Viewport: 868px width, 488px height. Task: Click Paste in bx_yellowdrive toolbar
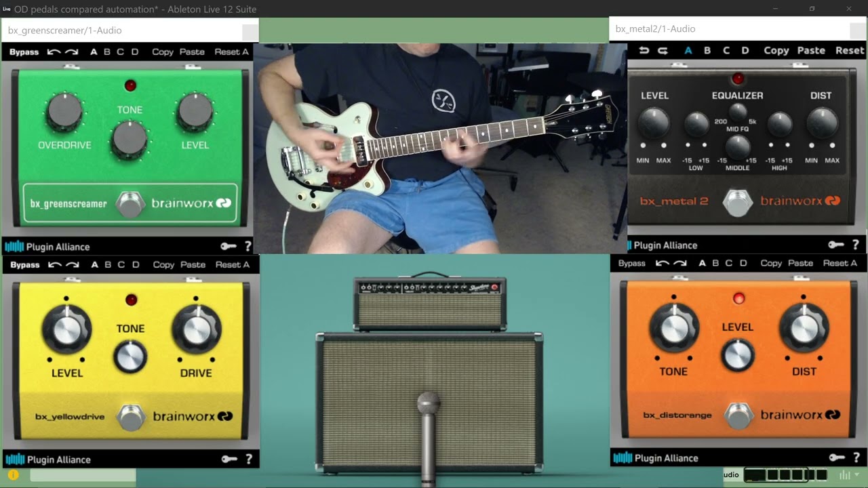pyautogui.click(x=193, y=265)
